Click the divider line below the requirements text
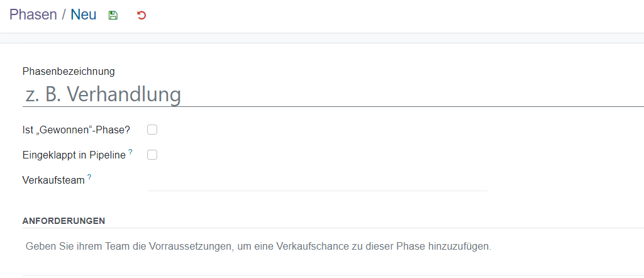 pos(314,275)
